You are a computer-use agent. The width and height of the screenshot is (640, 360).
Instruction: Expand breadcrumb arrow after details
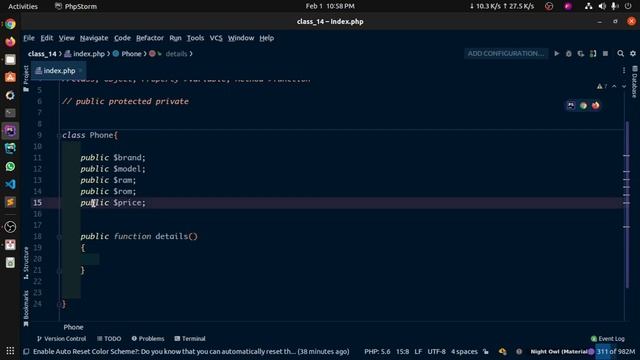(x=191, y=53)
